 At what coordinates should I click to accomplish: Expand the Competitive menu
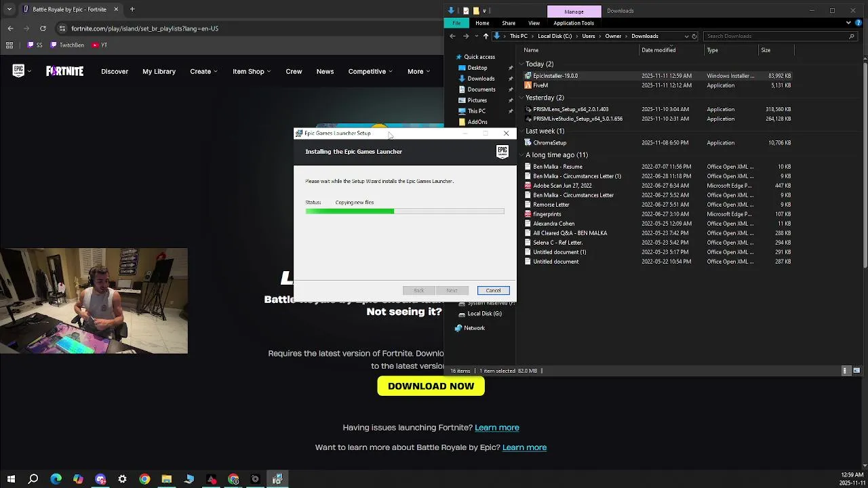(x=370, y=71)
